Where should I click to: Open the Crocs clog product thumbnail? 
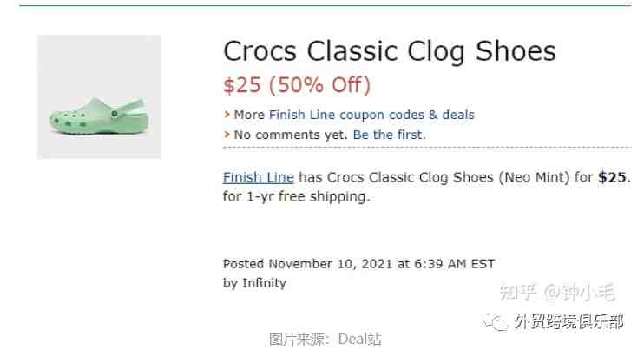(x=99, y=96)
